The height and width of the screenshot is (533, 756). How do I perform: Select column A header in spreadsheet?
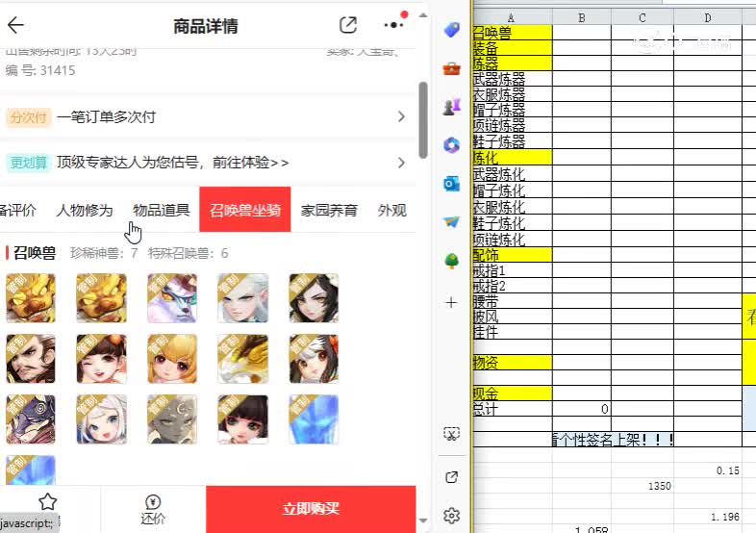[512, 18]
